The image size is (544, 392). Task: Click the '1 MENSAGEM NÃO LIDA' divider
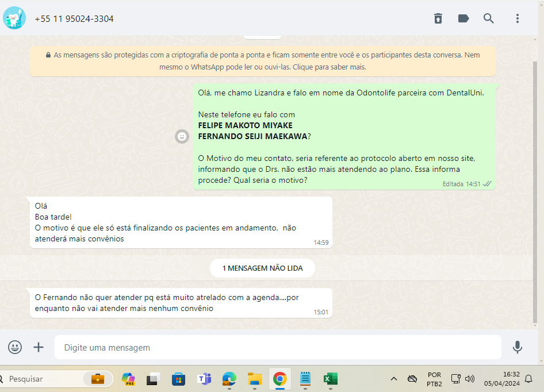262,268
